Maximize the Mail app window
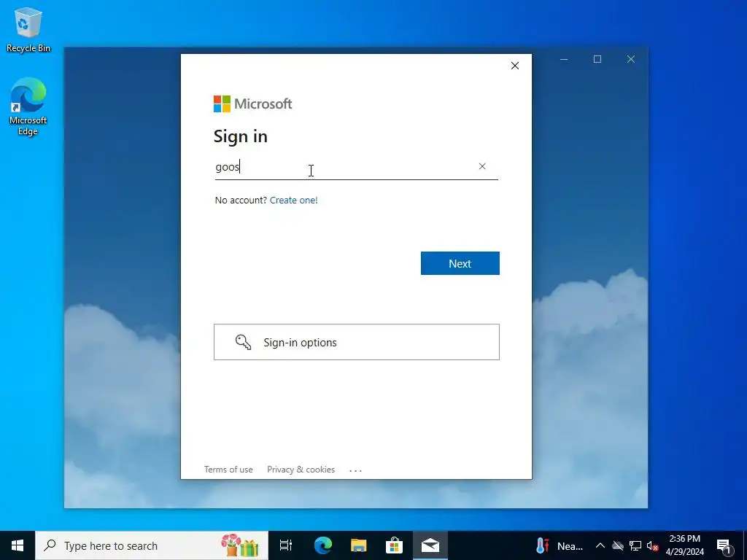This screenshot has height=560, width=747. (597, 59)
